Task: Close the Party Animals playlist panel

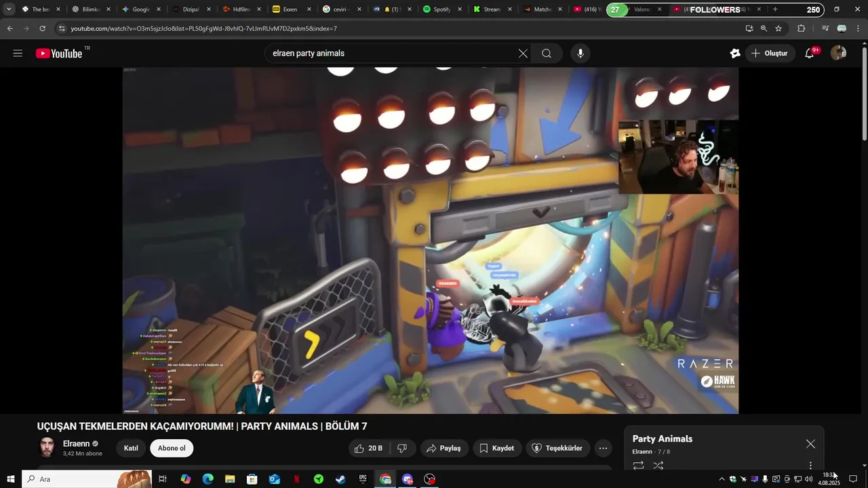Action: (810, 444)
